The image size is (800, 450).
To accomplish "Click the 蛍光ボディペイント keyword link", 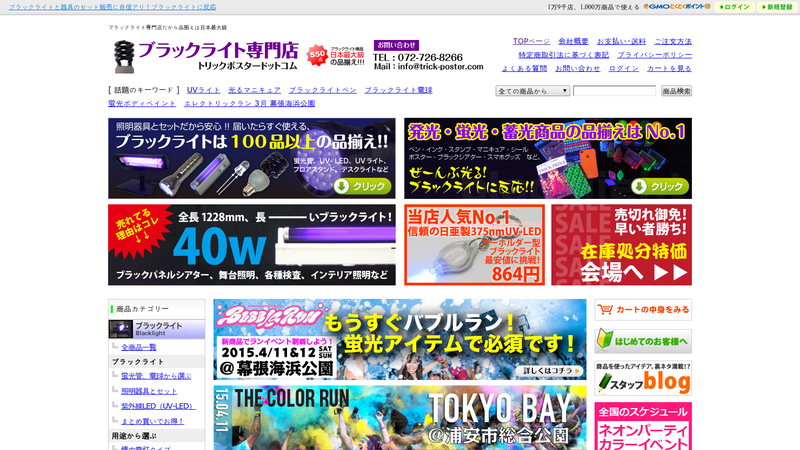I will tap(142, 103).
